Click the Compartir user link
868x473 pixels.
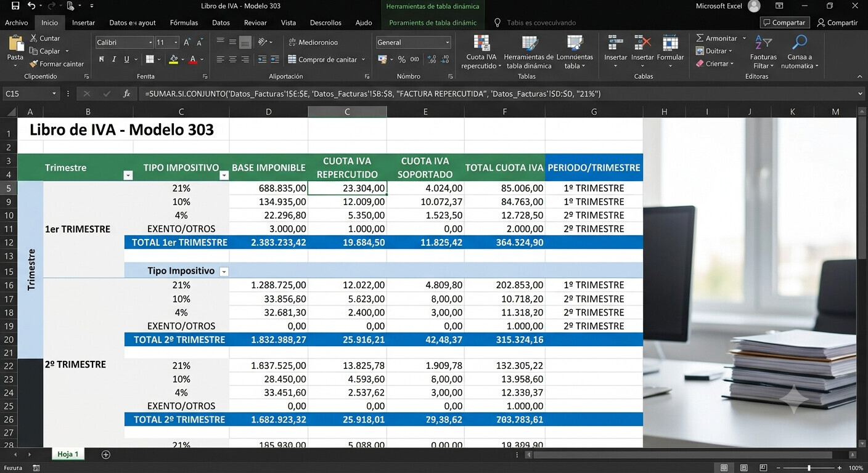coord(837,23)
